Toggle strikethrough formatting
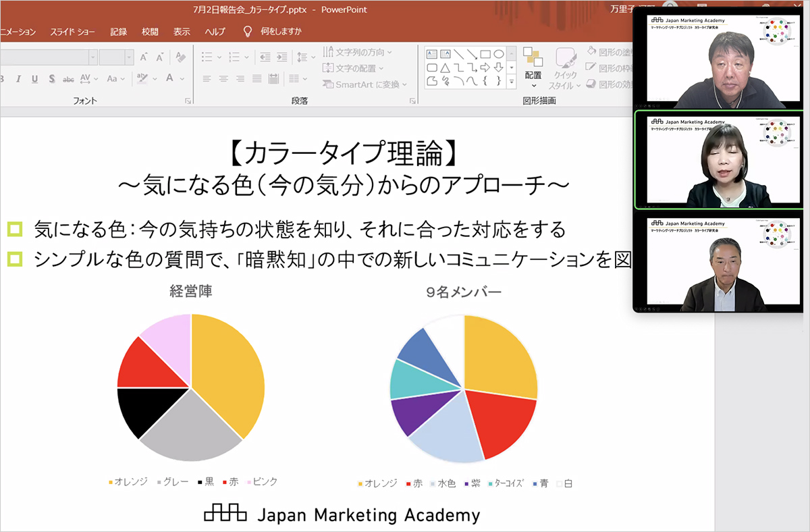The image size is (810, 532). [x=68, y=79]
